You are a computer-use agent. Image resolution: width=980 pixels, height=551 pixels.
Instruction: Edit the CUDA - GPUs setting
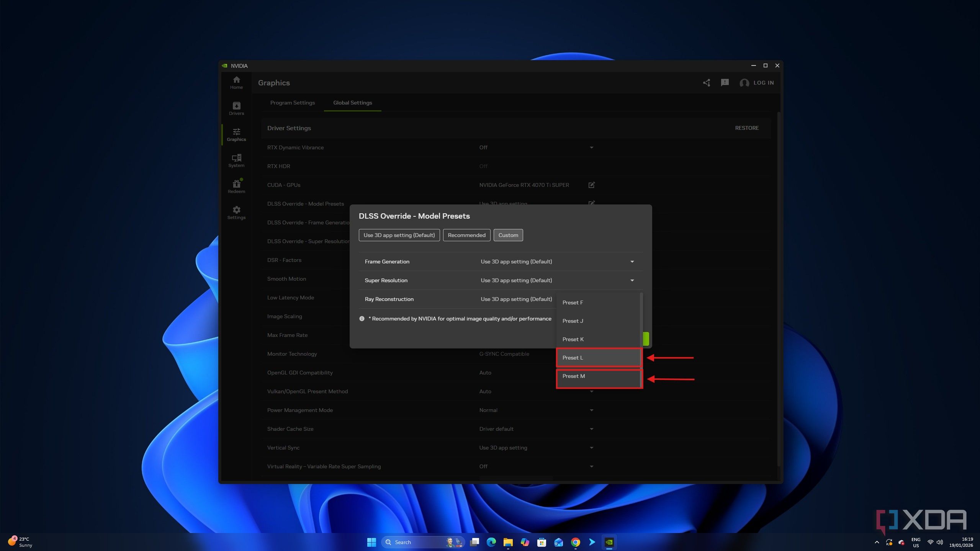point(592,185)
